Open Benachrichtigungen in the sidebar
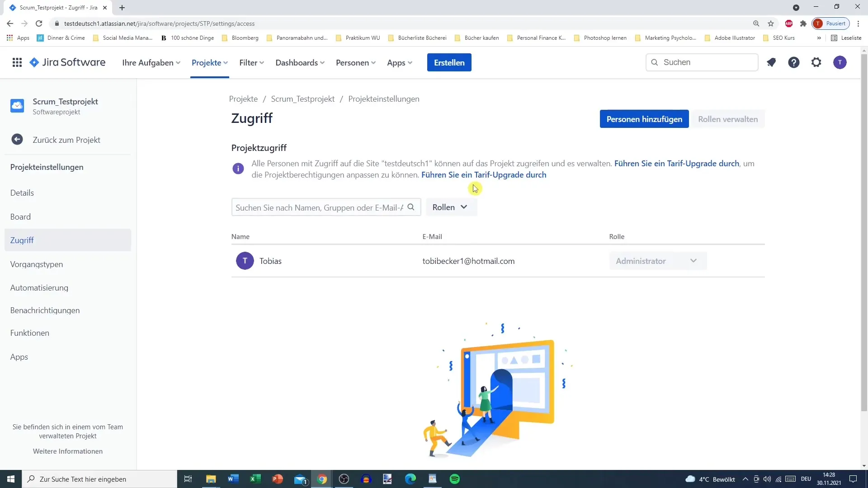This screenshot has height=488, width=868. click(68, 310)
